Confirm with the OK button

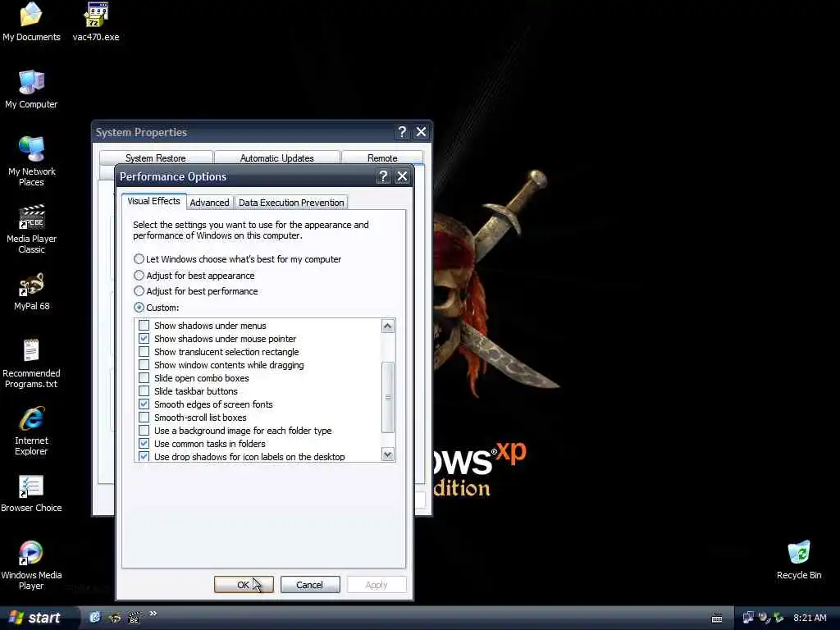(244, 584)
